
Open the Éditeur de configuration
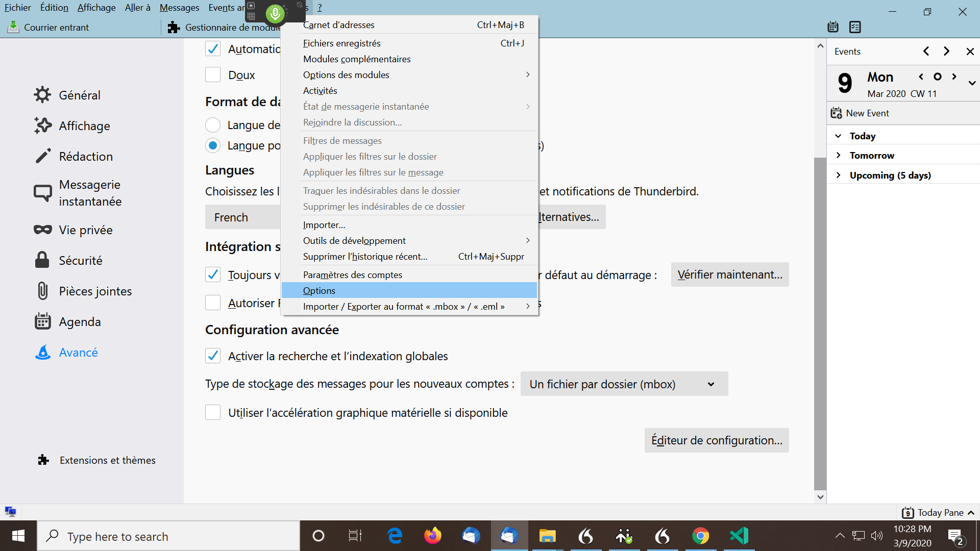(716, 440)
